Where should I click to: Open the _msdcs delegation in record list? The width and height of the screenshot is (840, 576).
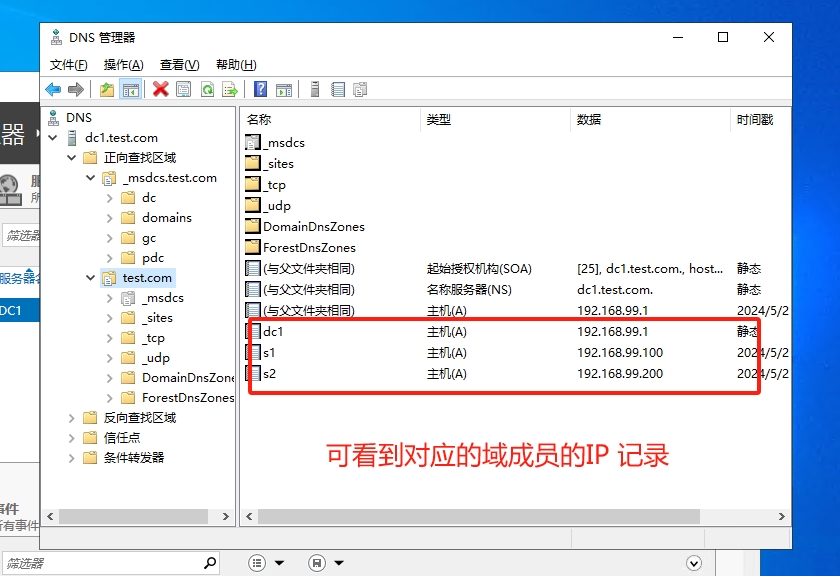point(275,143)
